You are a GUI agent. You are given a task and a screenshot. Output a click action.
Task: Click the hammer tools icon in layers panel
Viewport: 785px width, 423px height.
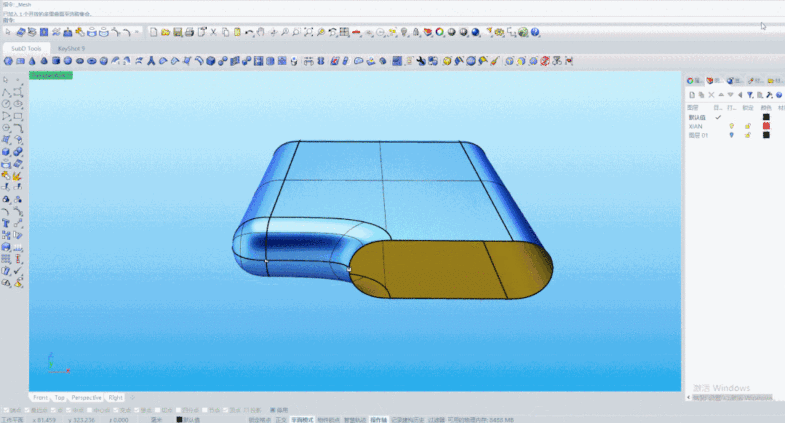coord(773,95)
